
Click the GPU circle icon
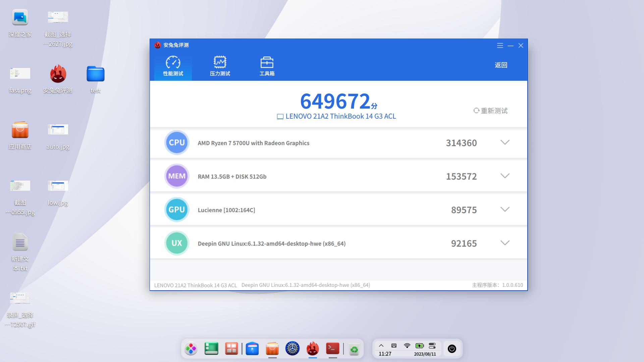click(x=177, y=209)
